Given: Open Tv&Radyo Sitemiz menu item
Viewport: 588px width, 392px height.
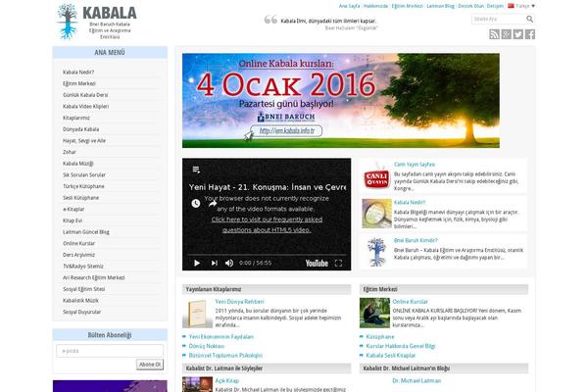Looking at the screenshot, I should click(83, 266).
